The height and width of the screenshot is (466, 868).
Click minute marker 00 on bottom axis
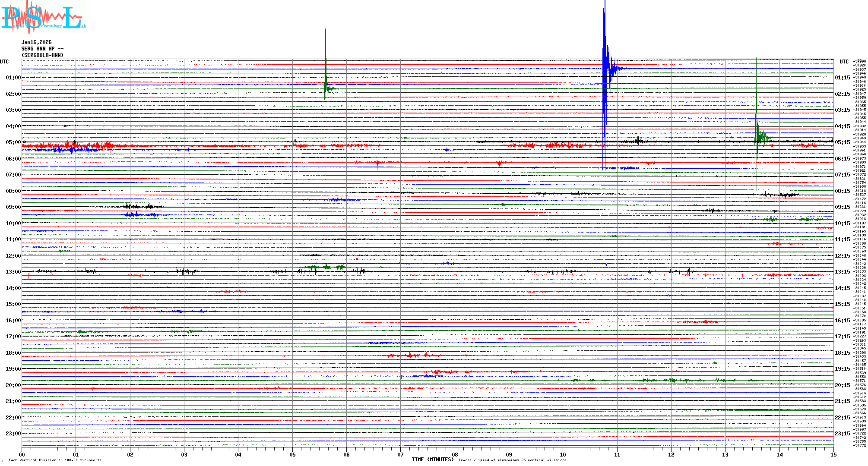point(22,454)
